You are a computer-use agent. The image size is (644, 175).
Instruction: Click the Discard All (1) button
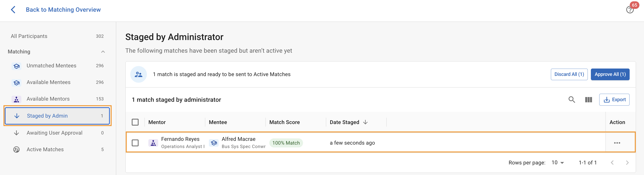569,74
